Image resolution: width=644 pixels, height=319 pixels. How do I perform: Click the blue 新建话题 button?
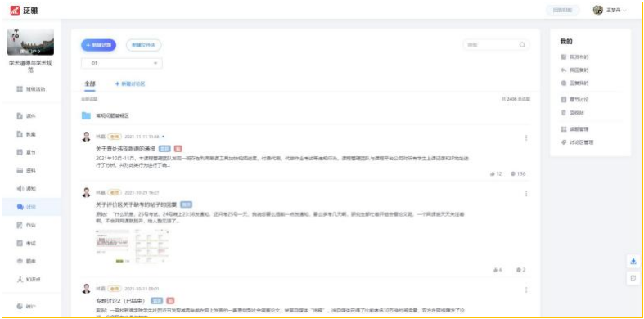[98, 45]
